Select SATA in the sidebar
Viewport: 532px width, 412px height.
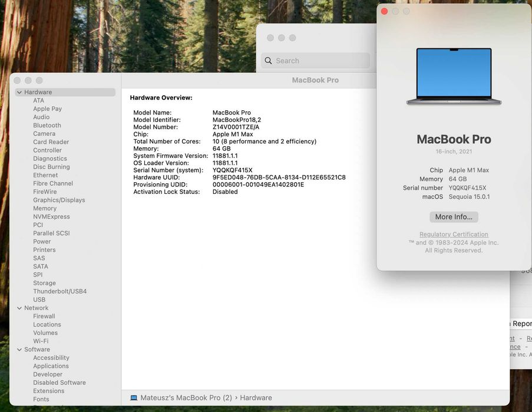click(41, 266)
